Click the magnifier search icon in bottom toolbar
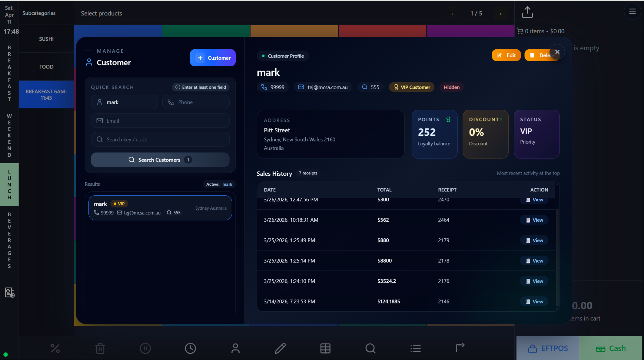644x360 pixels. click(370, 348)
